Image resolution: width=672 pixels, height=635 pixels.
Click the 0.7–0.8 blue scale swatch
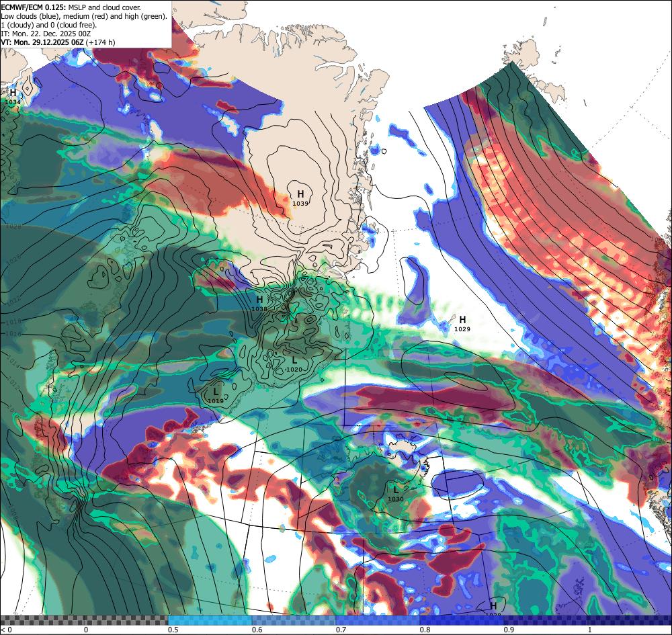click(378, 620)
